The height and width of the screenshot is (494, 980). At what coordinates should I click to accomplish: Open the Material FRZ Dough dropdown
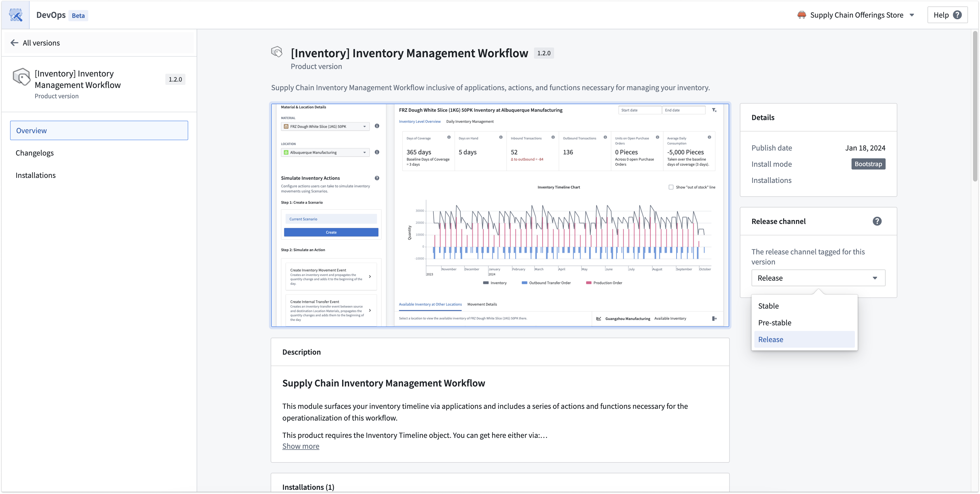325,126
